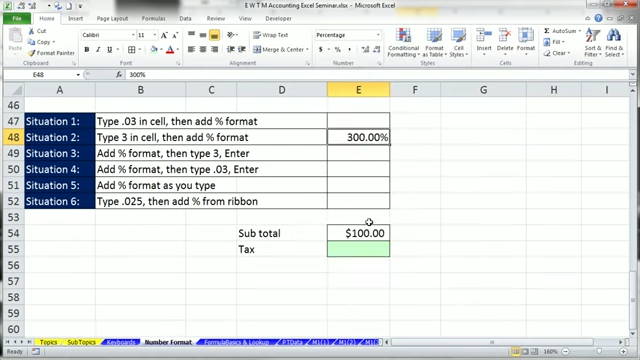Increase font size with Grow Font

point(164,35)
